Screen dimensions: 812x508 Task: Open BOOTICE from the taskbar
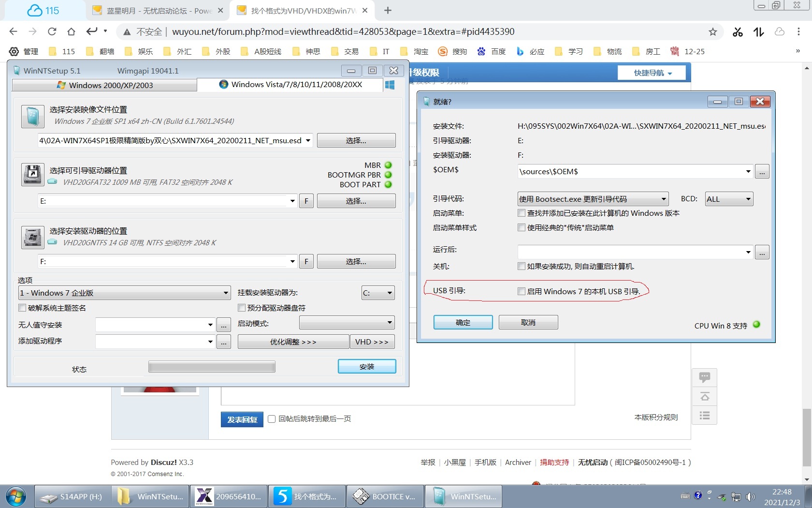pos(385,496)
